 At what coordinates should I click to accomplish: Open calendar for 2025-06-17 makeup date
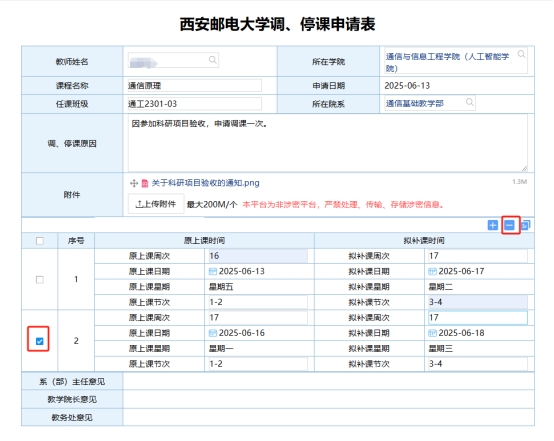tap(432, 271)
